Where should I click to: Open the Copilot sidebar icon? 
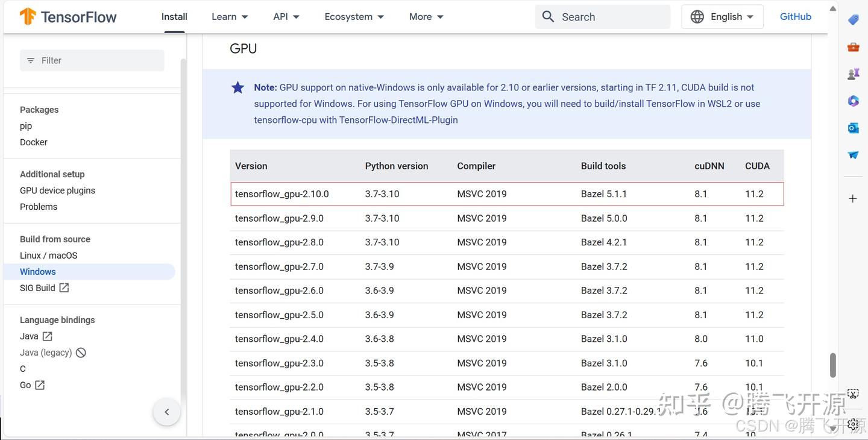tap(853, 101)
